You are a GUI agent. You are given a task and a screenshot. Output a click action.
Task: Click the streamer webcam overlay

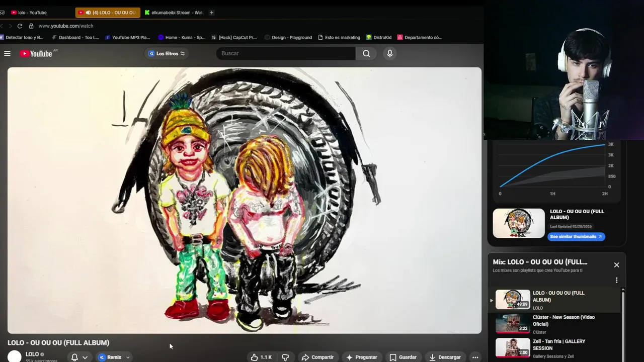pyautogui.click(x=563, y=70)
